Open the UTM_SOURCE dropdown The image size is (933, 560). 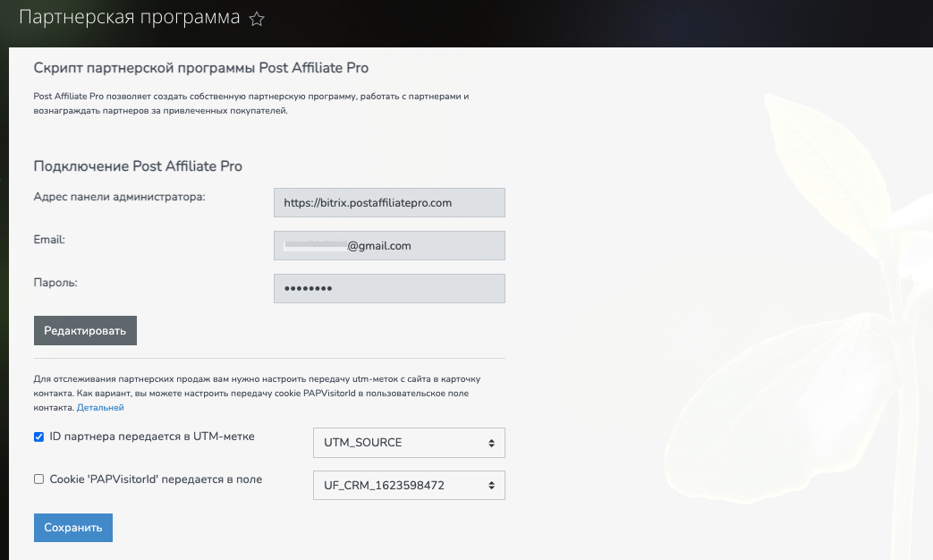409,443
